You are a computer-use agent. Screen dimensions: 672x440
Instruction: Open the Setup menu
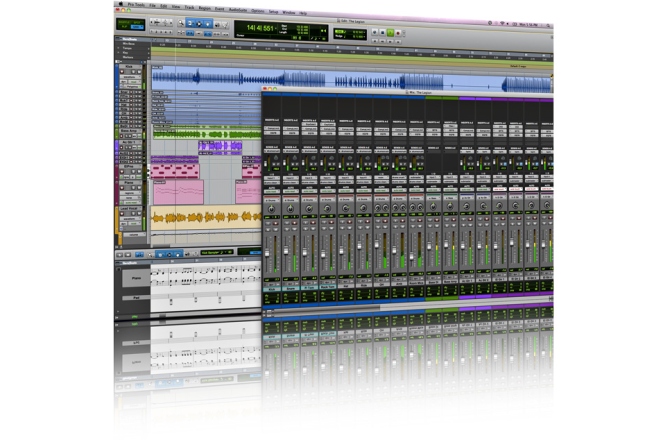pyautogui.click(x=273, y=12)
